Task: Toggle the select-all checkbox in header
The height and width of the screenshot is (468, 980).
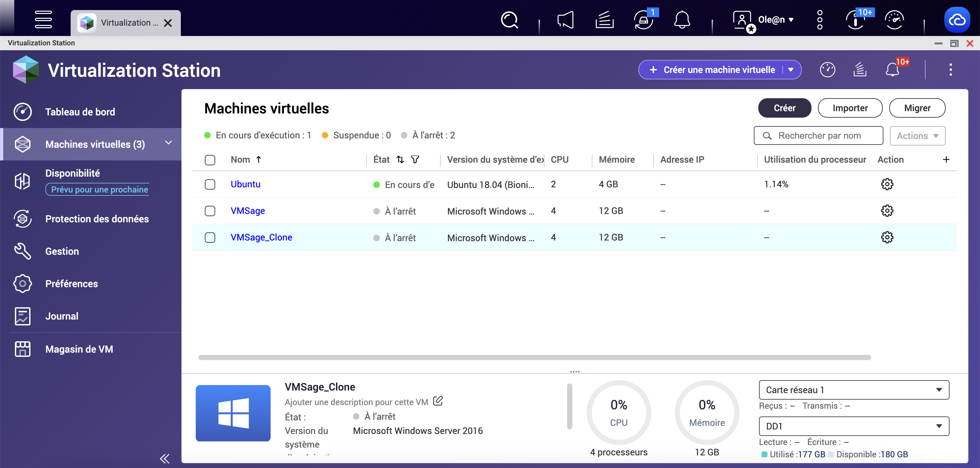Action: 210,160
